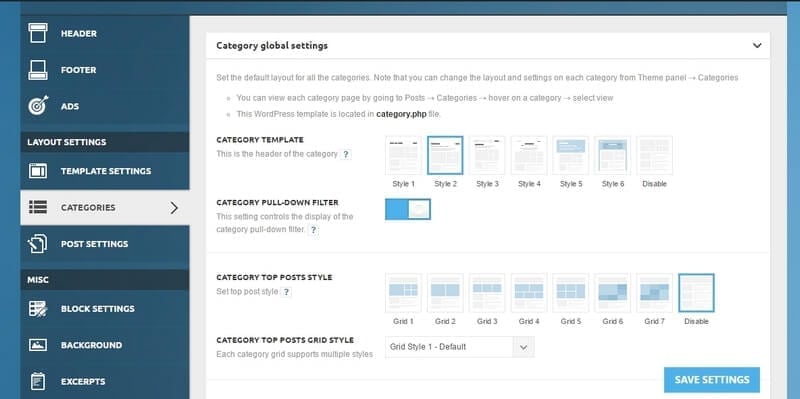Image resolution: width=800 pixels, height=399 pixels.
Task: Choose Grid 6 top posts style
Action: coord(612,293)
